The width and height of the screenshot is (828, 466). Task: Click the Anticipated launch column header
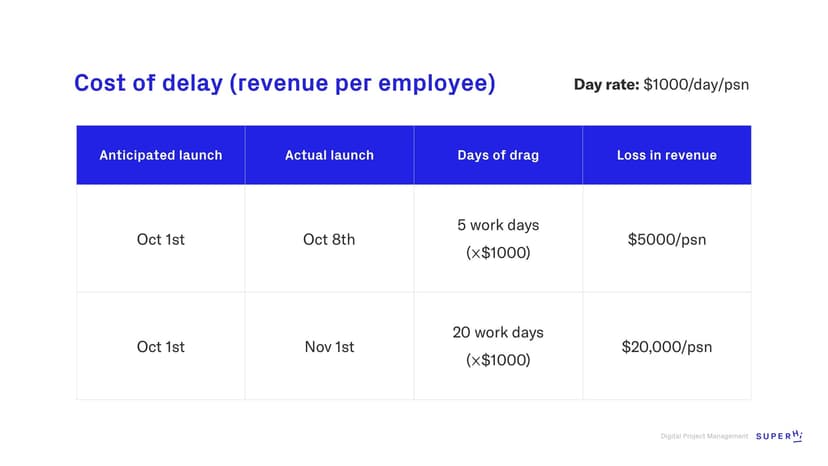pos(160,155)
